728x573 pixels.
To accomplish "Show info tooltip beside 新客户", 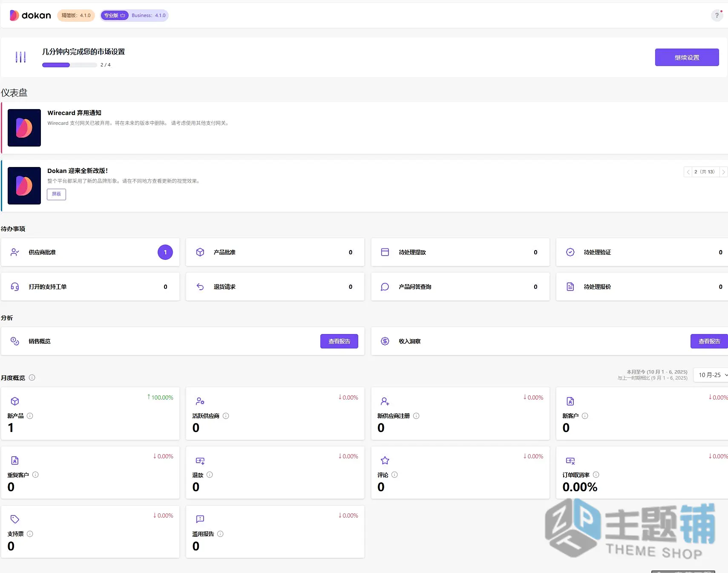I will pos(585,416).
